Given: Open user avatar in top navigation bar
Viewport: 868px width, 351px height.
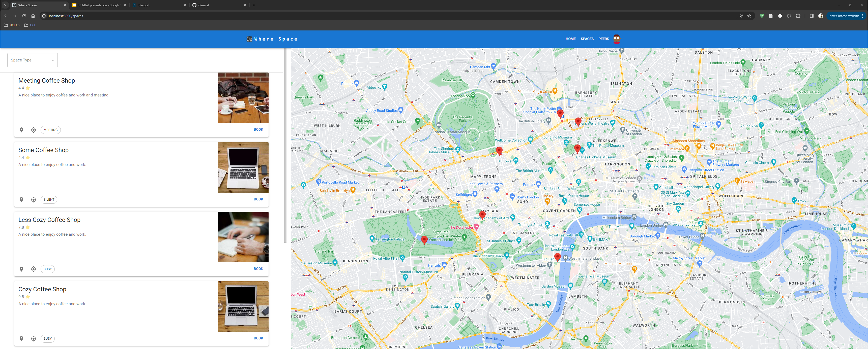Looking at the screenshot, I should tap(617, 39).
